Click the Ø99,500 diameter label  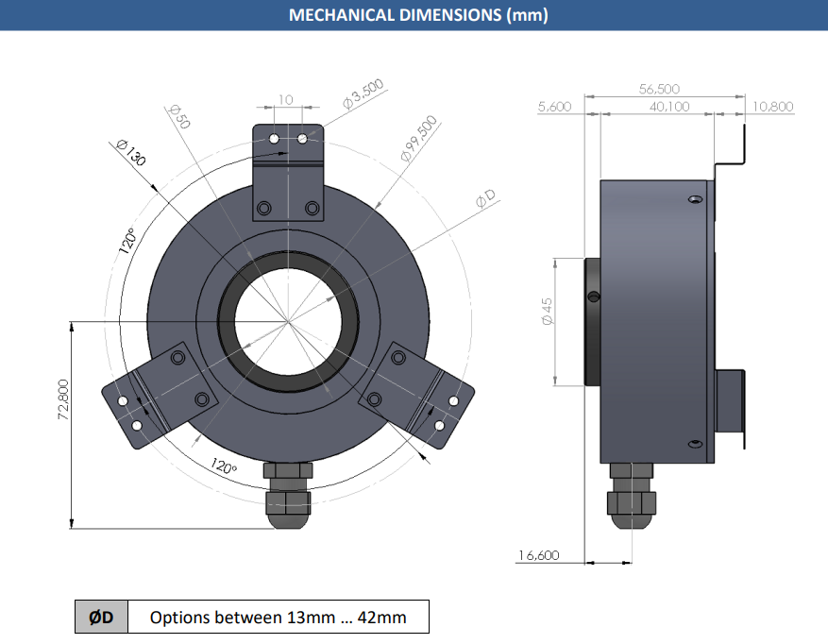(x=419, y=139)
